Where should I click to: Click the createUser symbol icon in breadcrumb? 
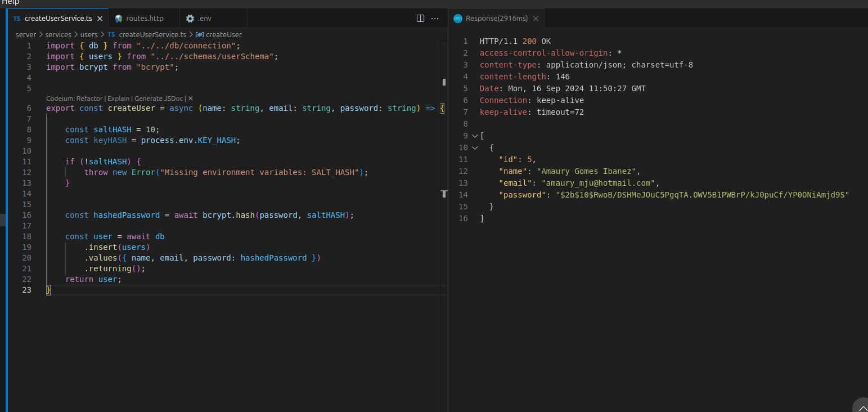tap(200, 35)
